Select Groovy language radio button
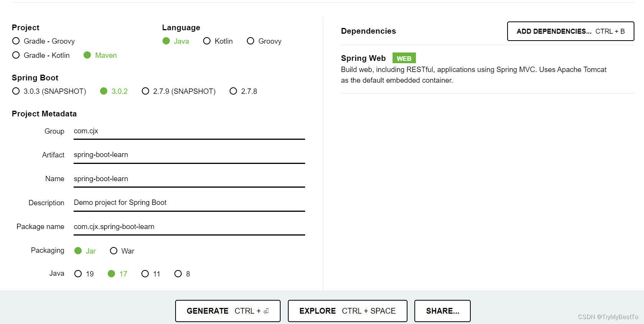644x324 pixels. click(264, 41)
